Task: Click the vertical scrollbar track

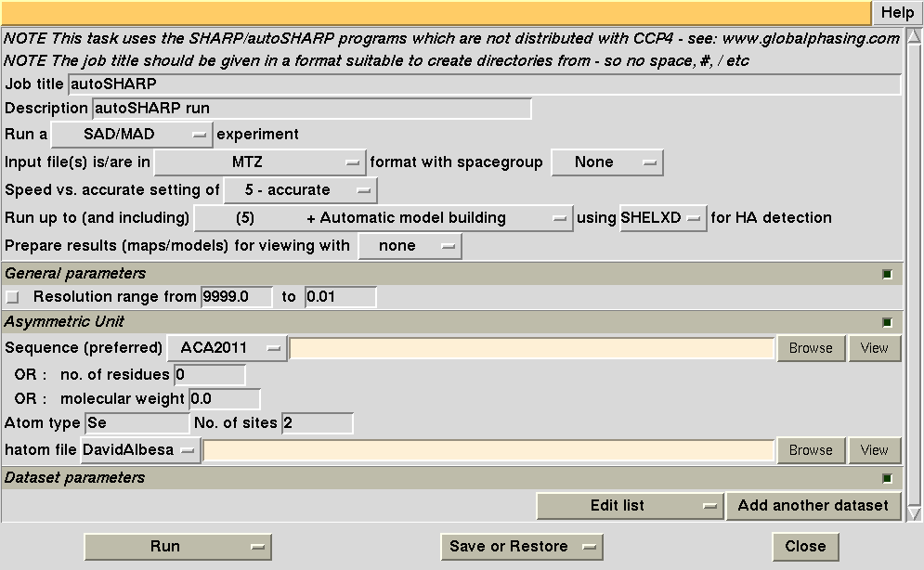Action: (914, 275)
